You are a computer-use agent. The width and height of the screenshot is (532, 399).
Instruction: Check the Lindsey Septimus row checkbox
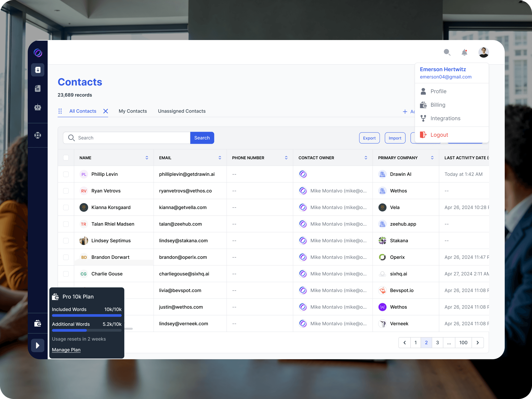coord(66,241)
